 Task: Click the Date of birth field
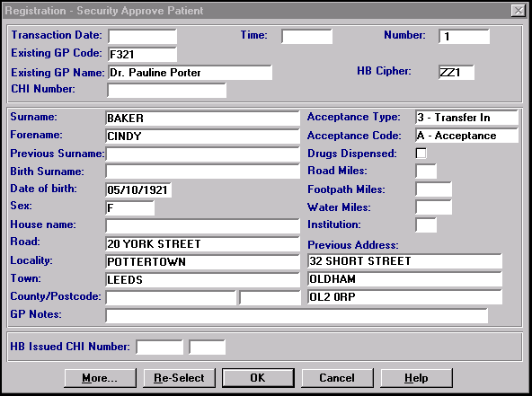click(x=138, y=189)
